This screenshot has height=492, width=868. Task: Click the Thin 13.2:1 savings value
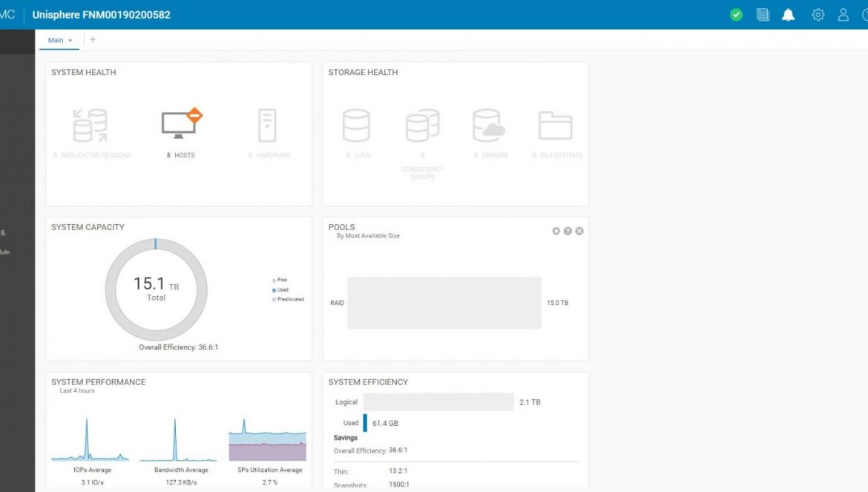(398, 471)
